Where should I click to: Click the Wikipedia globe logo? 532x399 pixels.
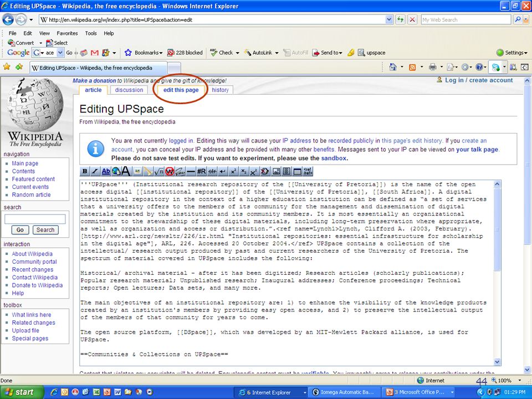35,105
